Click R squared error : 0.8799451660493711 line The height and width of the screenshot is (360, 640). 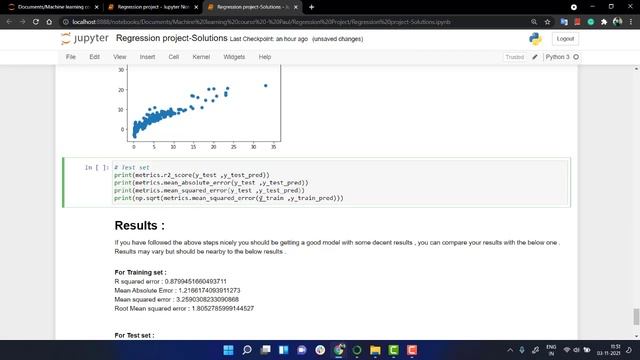click(x=170, y=281)
